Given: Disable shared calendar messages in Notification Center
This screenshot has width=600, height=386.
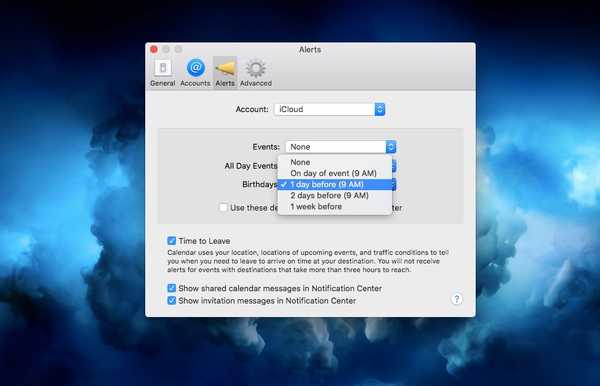Looking at the screenshot, I should [x=172, y=288].
